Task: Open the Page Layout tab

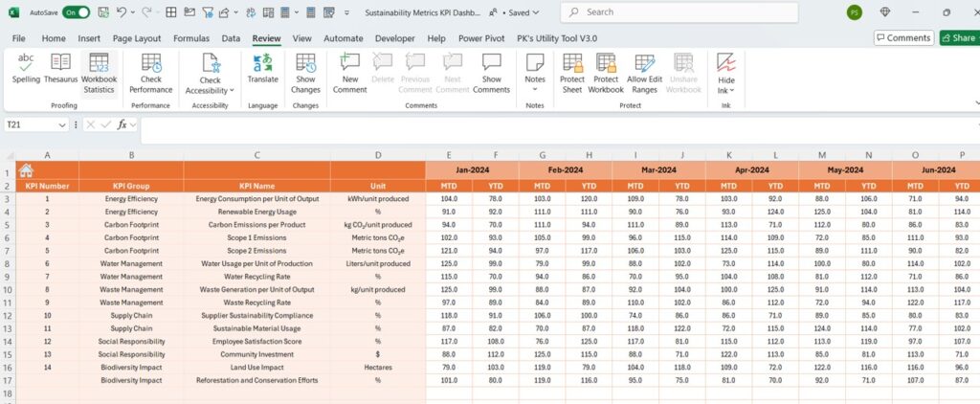Action: pyautogui.click(x=137, y=38)
